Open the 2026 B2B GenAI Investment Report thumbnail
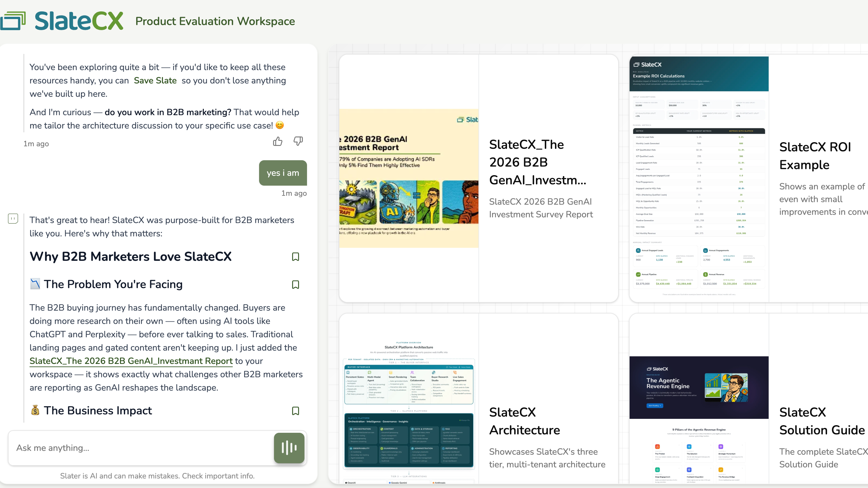The image size is (868, 488). coord(409,179)
